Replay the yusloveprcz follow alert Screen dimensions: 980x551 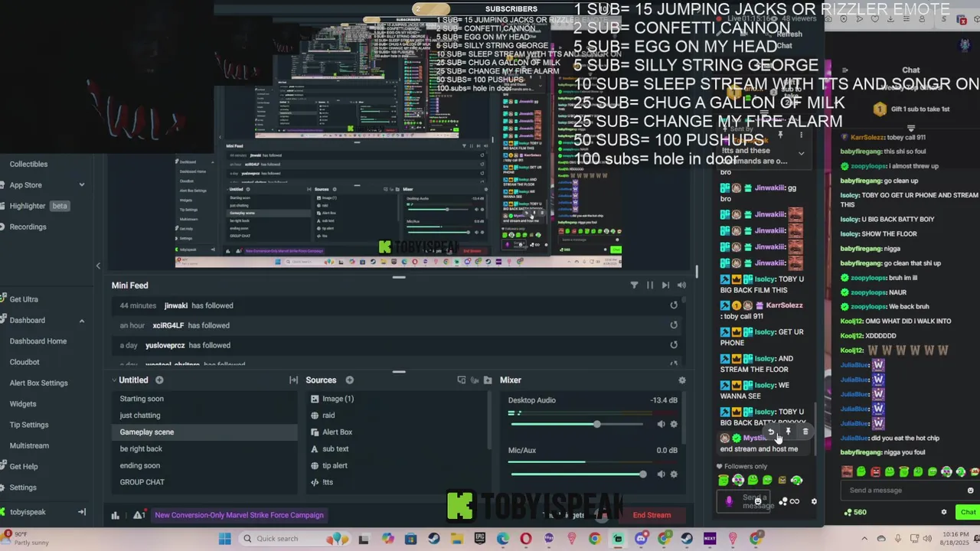pyautogui.click(x=674, y=345)
